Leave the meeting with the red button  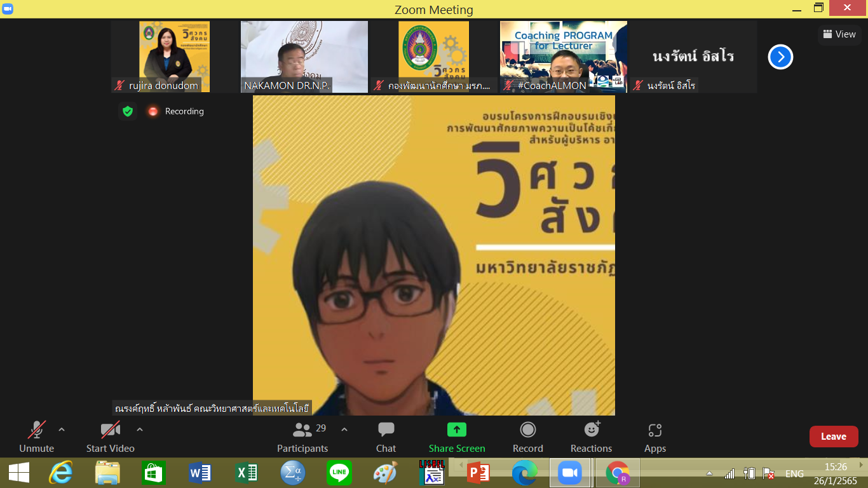834,437
